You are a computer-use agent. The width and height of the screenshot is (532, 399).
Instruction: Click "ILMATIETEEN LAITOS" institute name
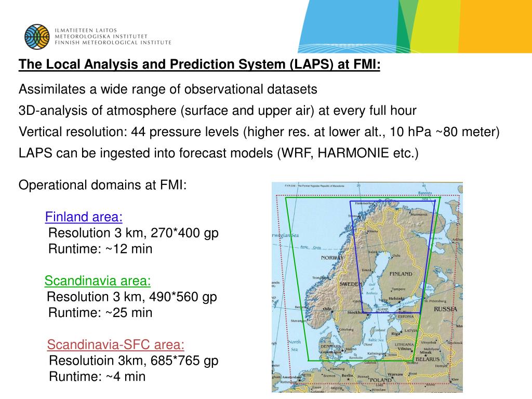pos(86,31)
